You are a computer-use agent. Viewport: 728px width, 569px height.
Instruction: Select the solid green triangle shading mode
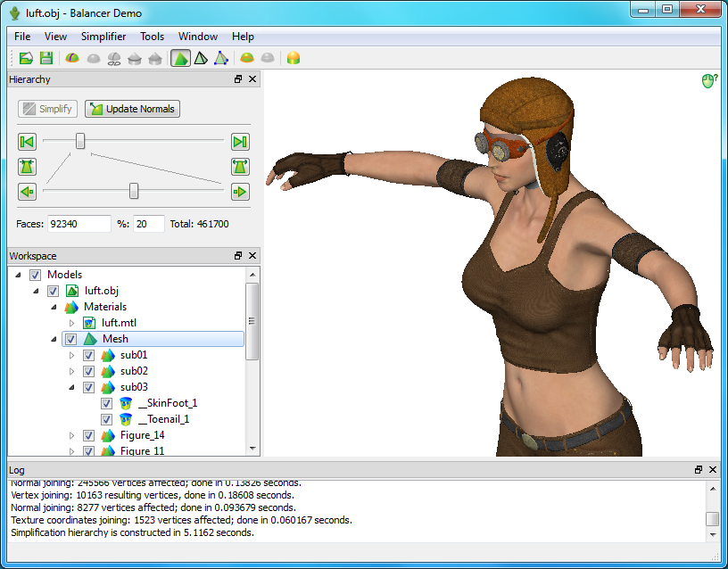coord(180,59)
